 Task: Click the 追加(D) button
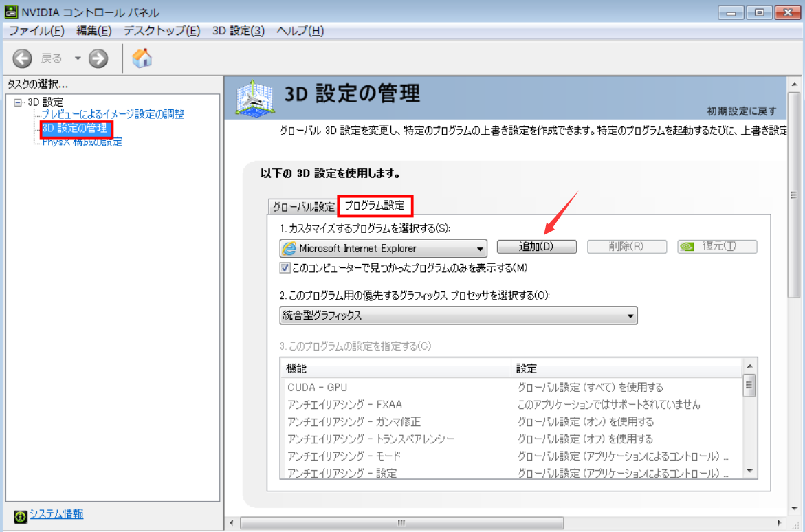536,247
